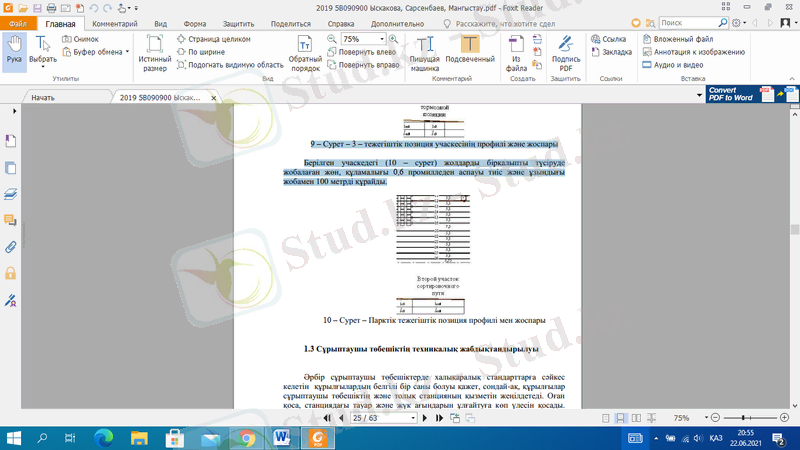This screenshot has width=800, height=450.
Task: Toggle two-page facing view in status bar
Action: pos(635,418)
